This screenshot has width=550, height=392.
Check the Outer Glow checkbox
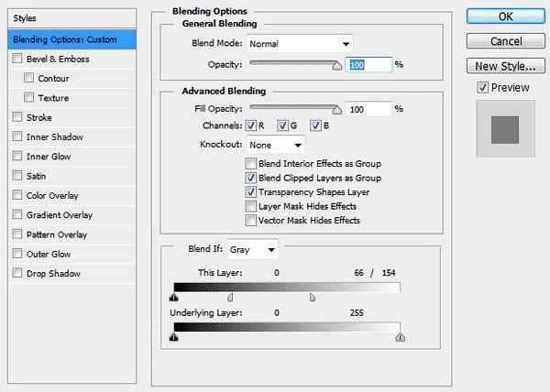coord(17,254)
